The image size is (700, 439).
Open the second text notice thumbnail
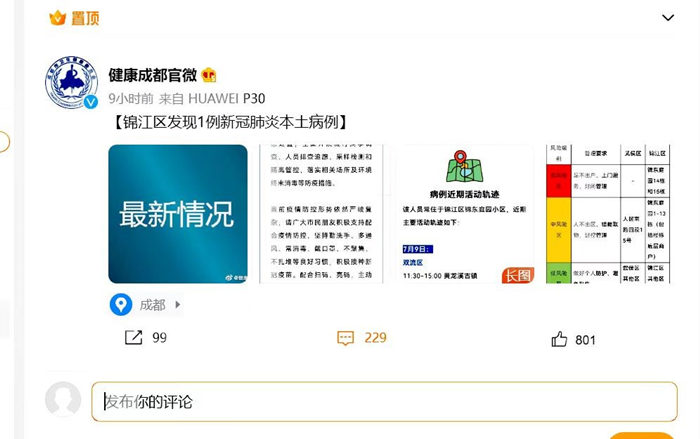[321, 213]
